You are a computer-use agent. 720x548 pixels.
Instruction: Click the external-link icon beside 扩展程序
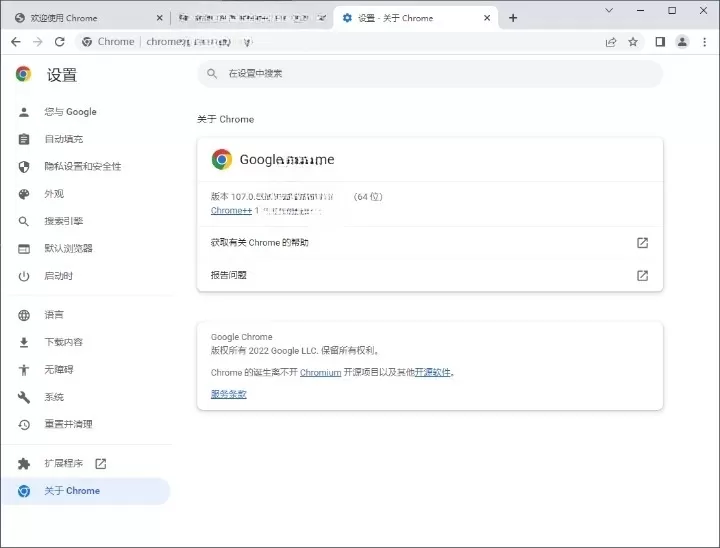tap(101, 464)
